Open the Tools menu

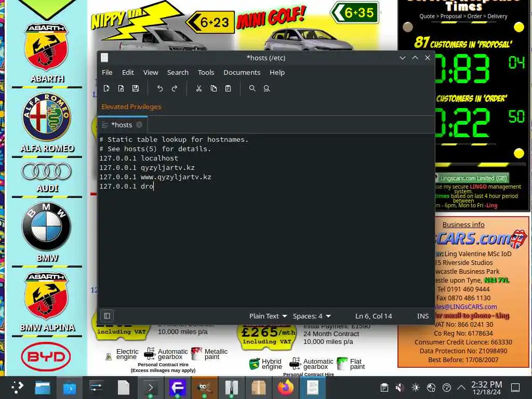(206, 73)
